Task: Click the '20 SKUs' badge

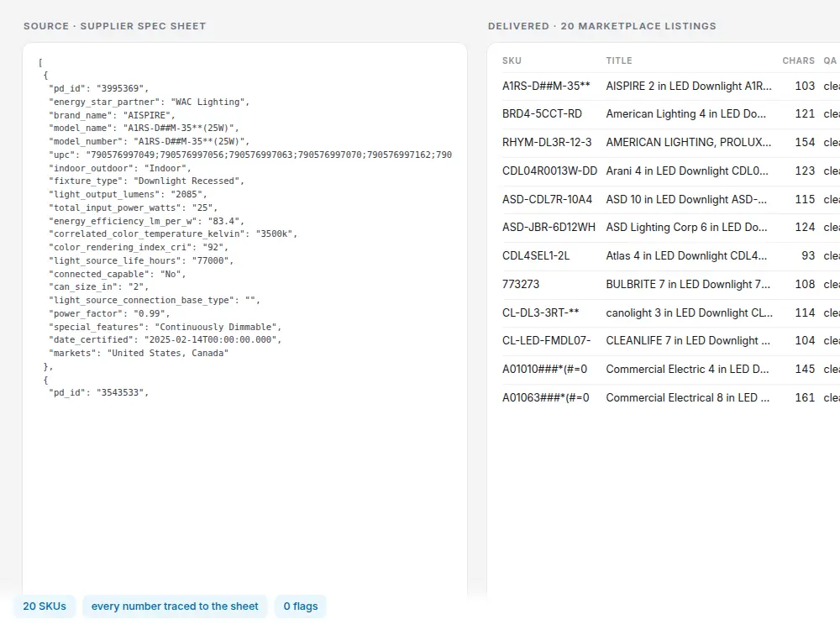Action: [x=45, y=606]
